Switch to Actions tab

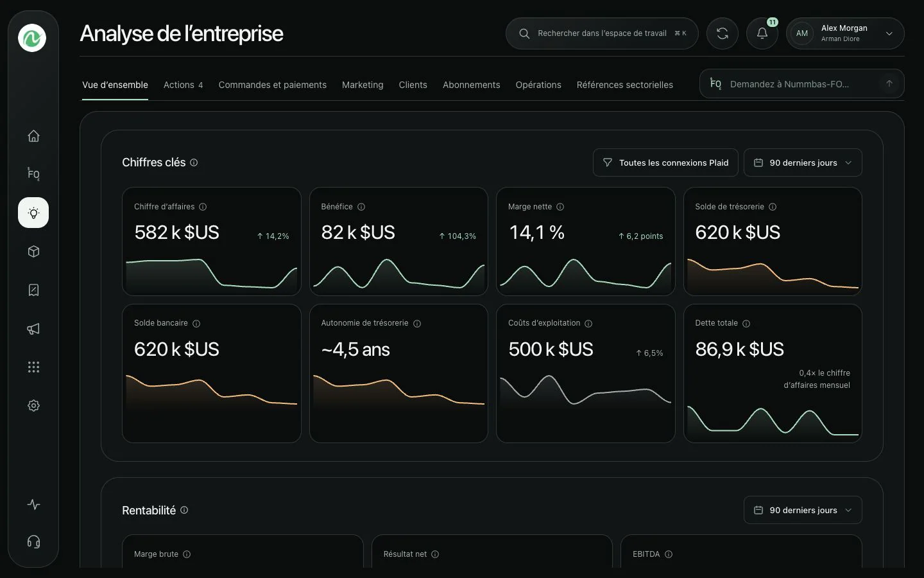point(183,85)
